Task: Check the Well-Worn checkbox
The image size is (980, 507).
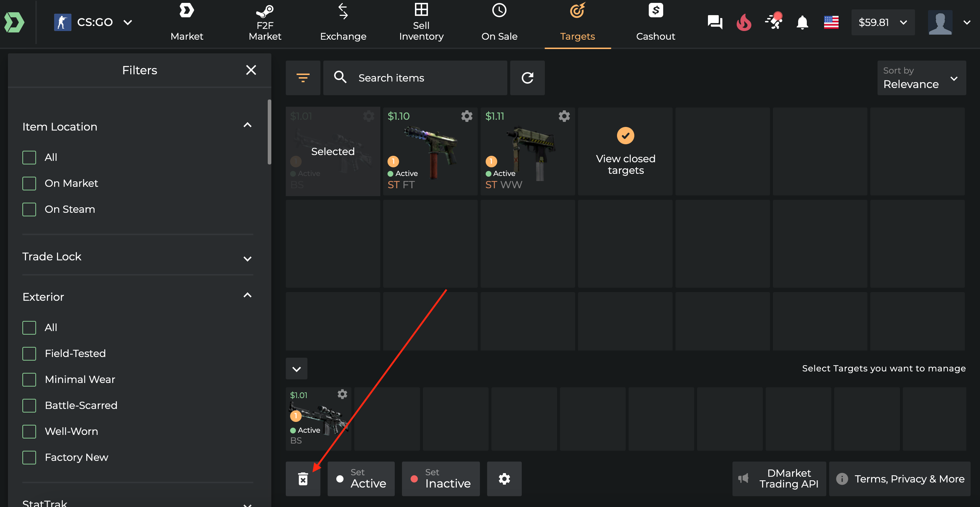Action: pyautogui.click(x=29, y=431)
